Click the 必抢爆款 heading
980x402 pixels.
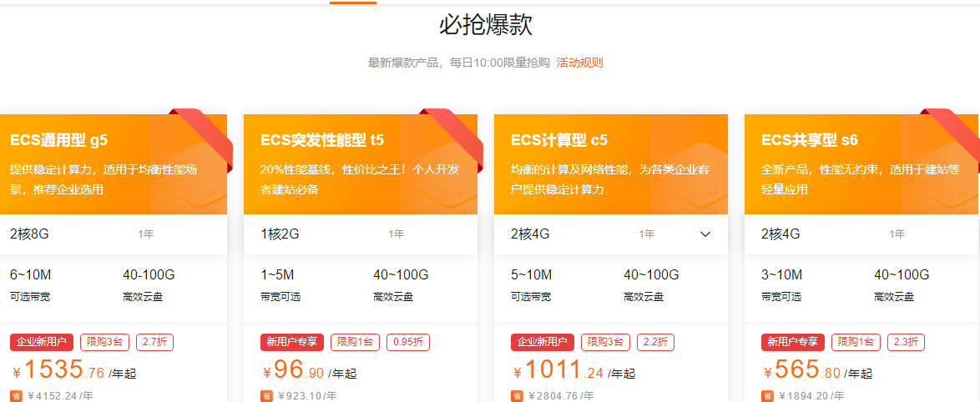(486, 26)
